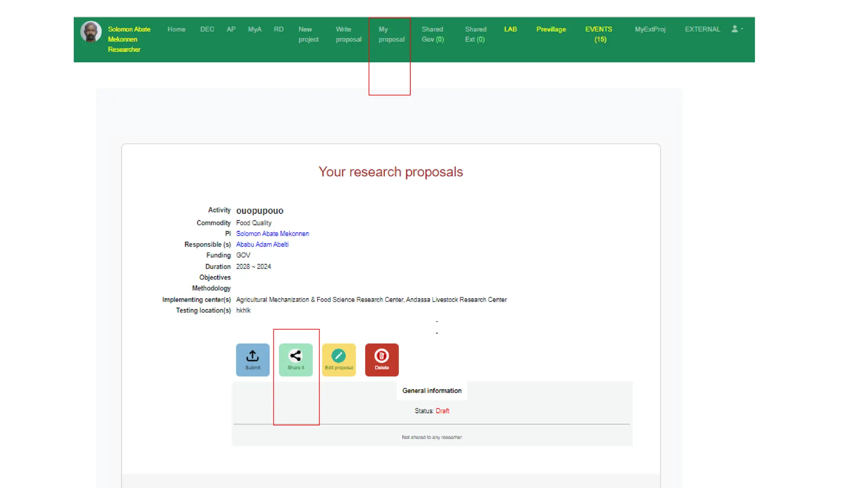The image size is (868, 488).
Task: Open My proposal in navbar
Action: (391, 34)
